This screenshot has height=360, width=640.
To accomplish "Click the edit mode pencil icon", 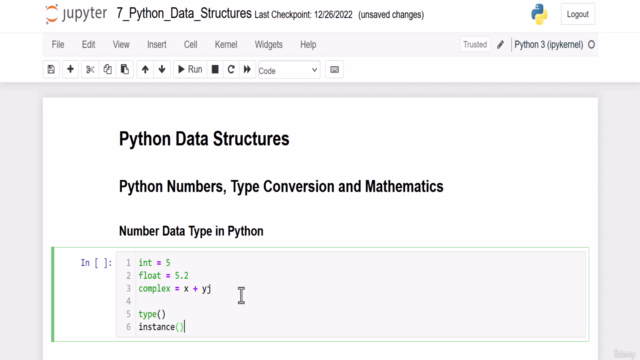I will (x=500, y=44).
